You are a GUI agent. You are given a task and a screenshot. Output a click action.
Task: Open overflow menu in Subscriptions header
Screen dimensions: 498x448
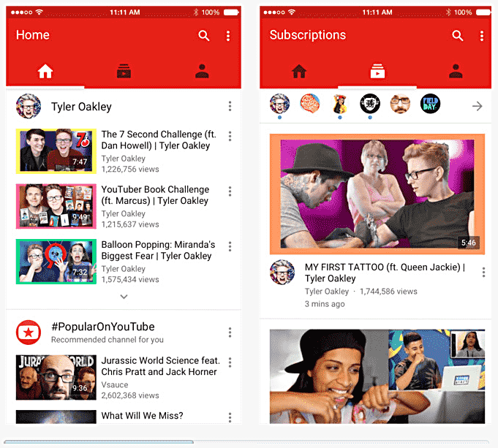[482, 36]
